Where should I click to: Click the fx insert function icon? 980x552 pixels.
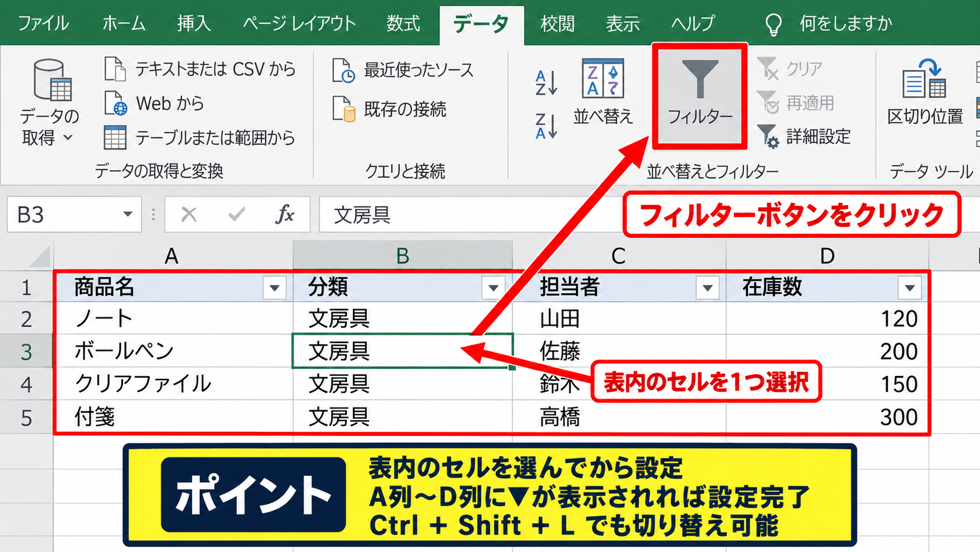coord(285,215)
